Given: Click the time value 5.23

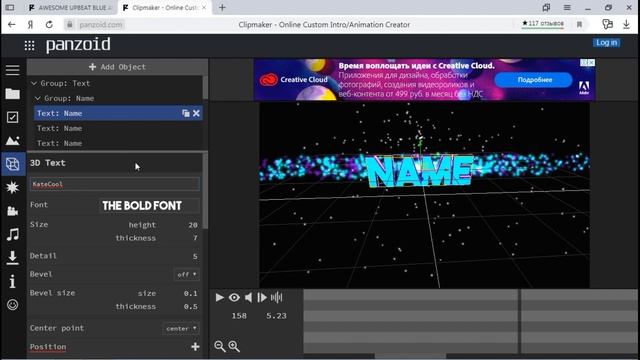Looking at the screenshot, I should [x=276, y=316].
